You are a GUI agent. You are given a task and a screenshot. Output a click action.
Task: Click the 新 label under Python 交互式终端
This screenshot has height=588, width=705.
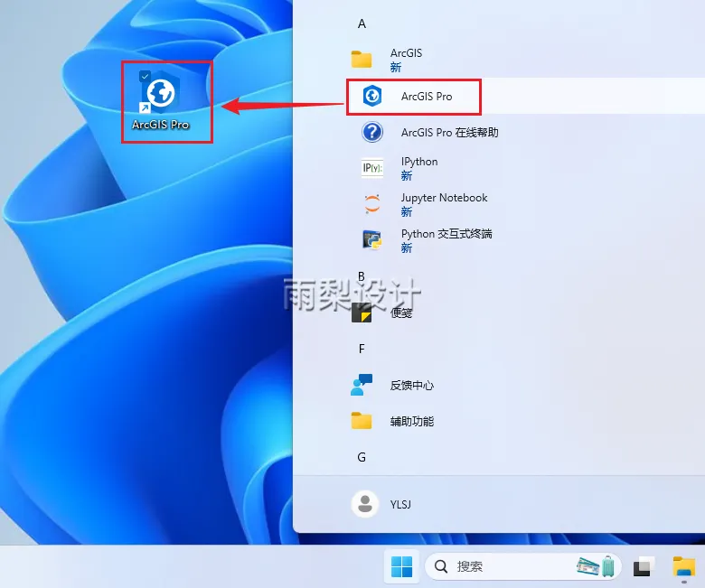click(x=407, y=248)
